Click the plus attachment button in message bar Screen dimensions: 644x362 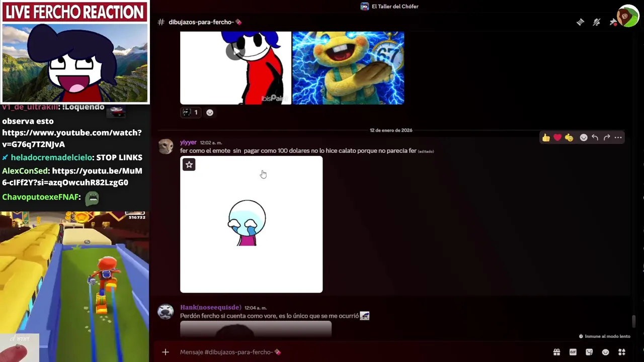click(166, 352)
